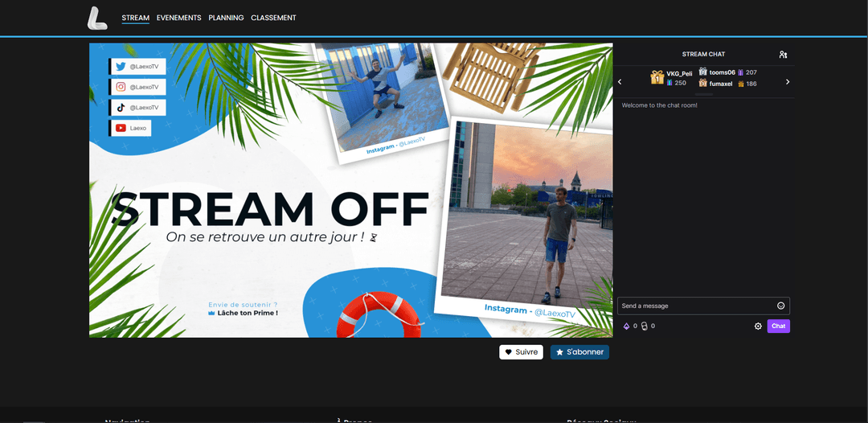Click the site logo in the header

(97, 18)
